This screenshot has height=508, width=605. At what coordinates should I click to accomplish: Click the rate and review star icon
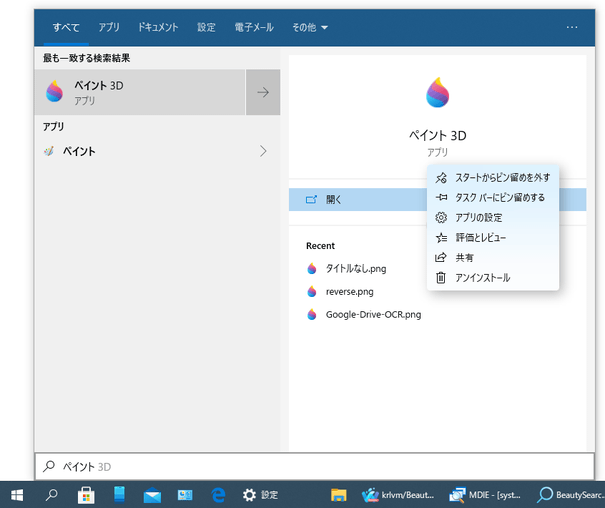[x=441, y=238]
